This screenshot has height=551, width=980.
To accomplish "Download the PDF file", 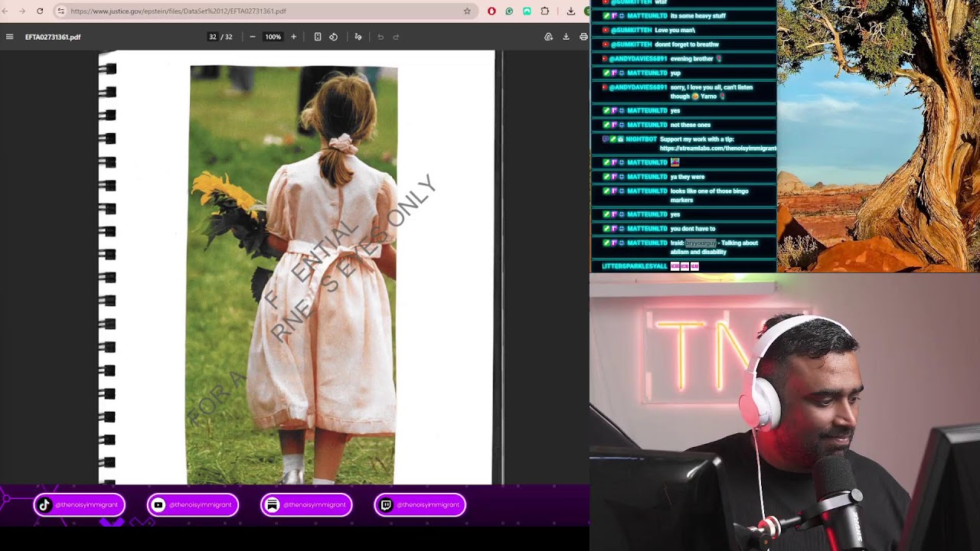I will click(566, 37).
